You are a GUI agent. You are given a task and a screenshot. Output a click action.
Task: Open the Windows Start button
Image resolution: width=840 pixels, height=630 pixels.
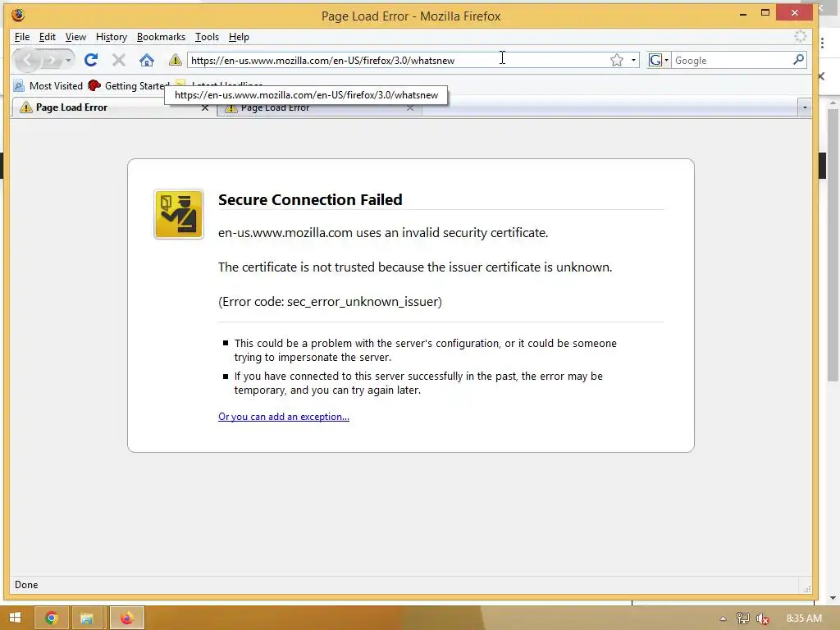15,618
